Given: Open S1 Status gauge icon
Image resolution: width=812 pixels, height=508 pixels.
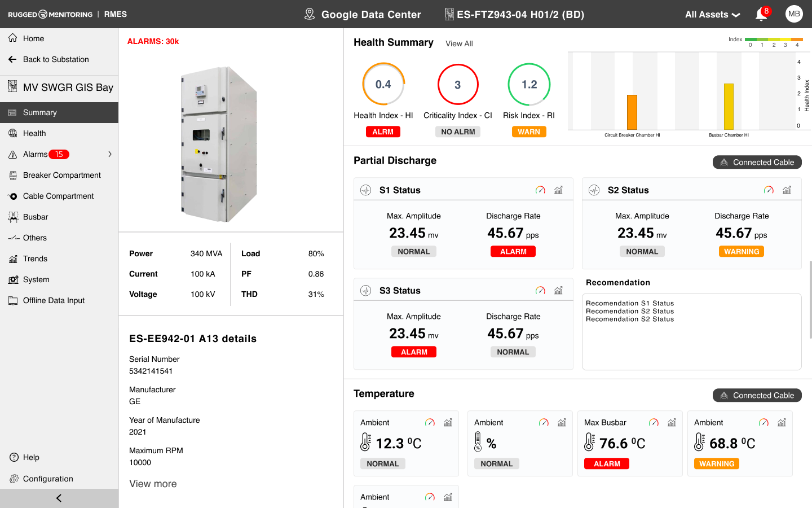Looking at the screenshot, I should tap(540, 190).
